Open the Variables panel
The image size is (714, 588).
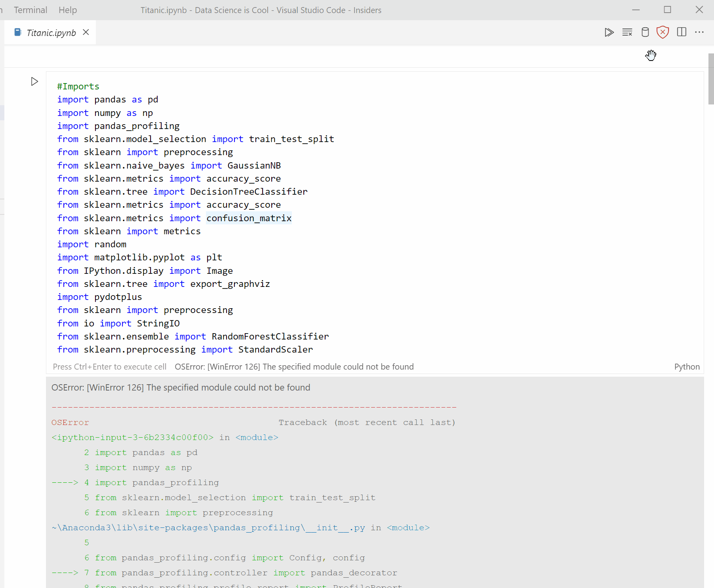[x=645, y=32]
